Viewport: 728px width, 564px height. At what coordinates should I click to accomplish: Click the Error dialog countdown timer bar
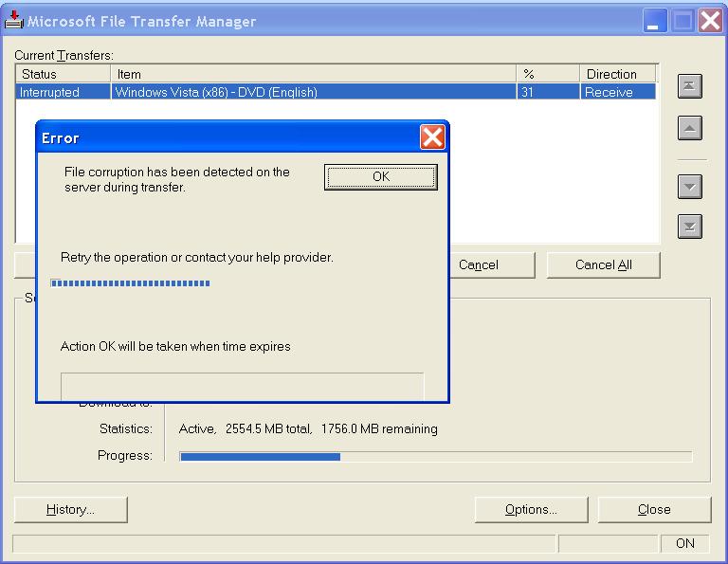click(131, 283)
